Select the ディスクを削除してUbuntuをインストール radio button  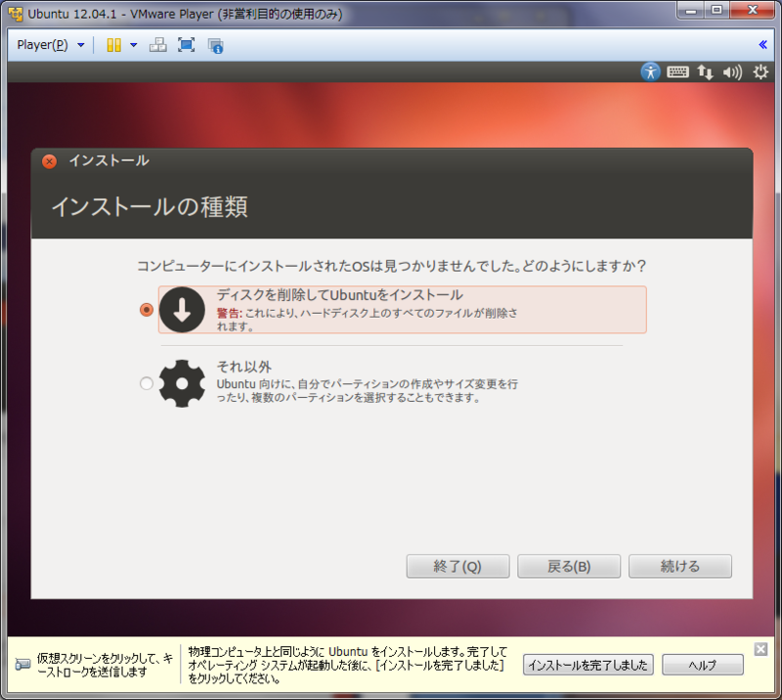147,309
